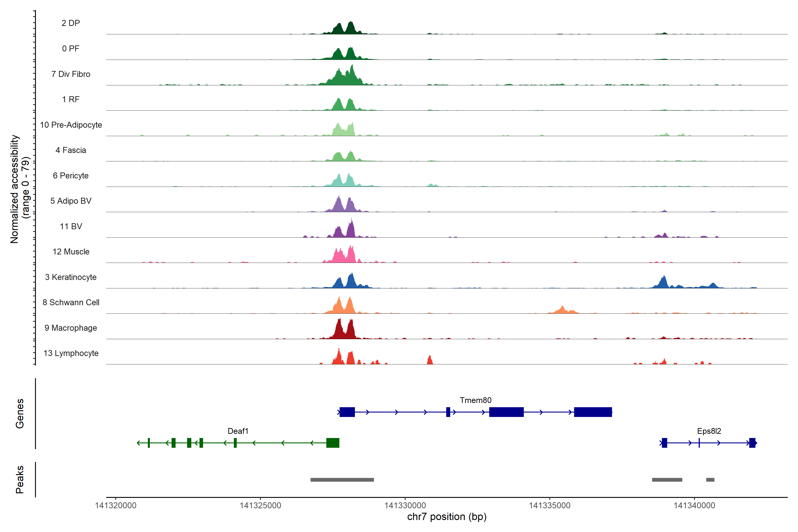The image size is (798, 532).
Task: Click the 10 Pre-Adipocyte track label
Action: point(71,125)
